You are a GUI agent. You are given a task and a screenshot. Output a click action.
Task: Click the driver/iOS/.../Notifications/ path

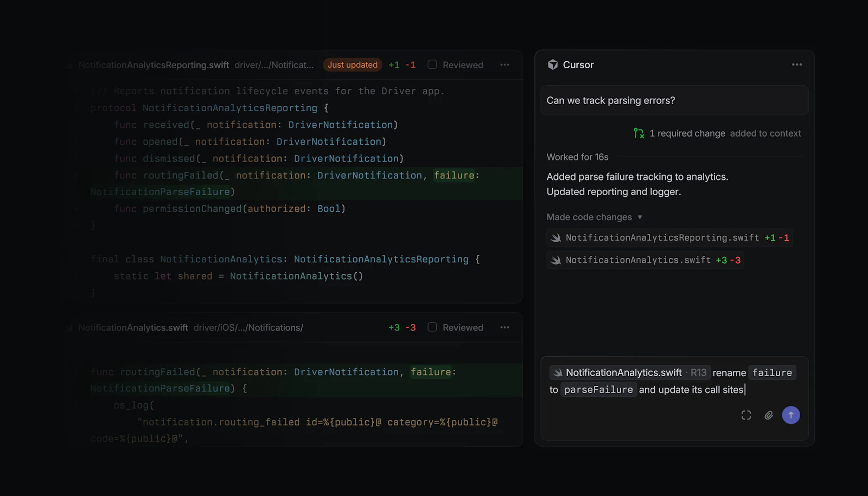tap(248, 327)
